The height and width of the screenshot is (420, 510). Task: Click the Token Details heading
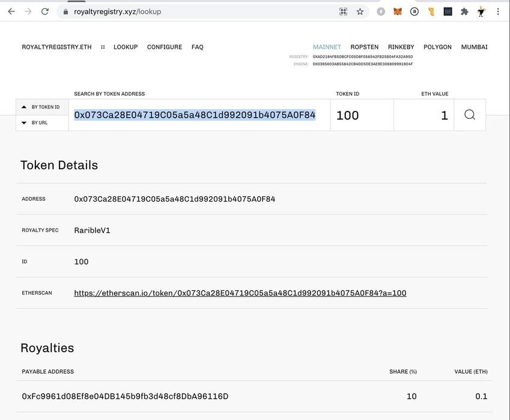click(x=59, y=165)
